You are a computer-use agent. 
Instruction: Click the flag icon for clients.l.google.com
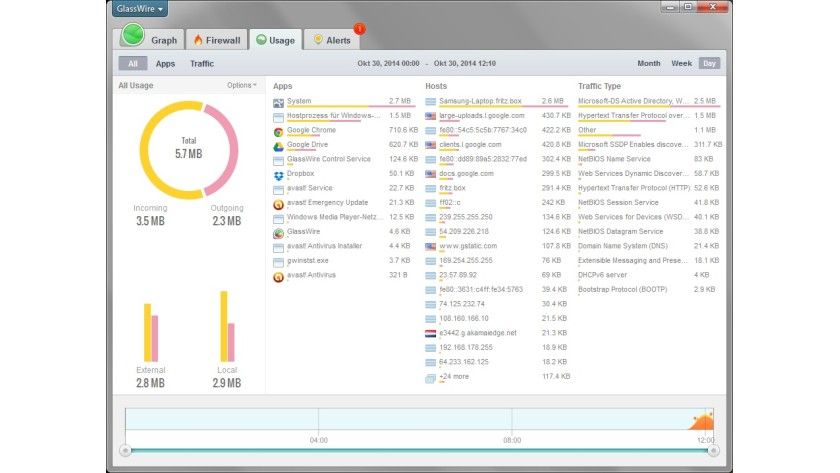point(431,145)
